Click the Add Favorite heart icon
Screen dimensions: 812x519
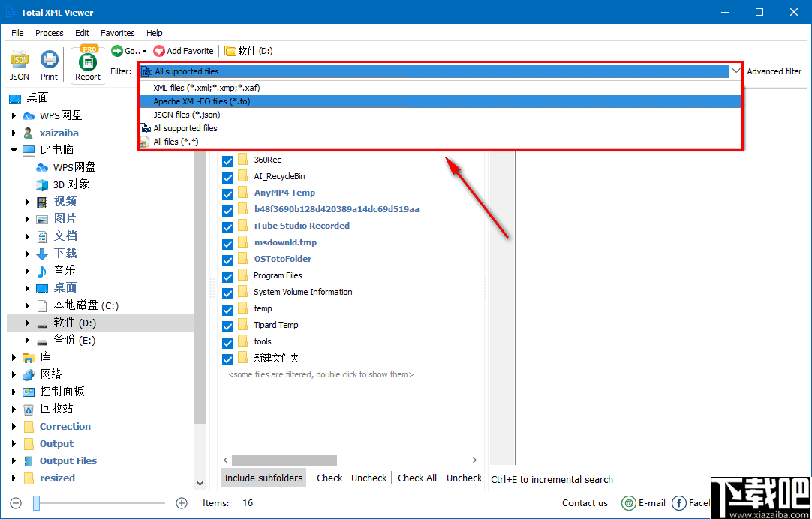point(158,51)
